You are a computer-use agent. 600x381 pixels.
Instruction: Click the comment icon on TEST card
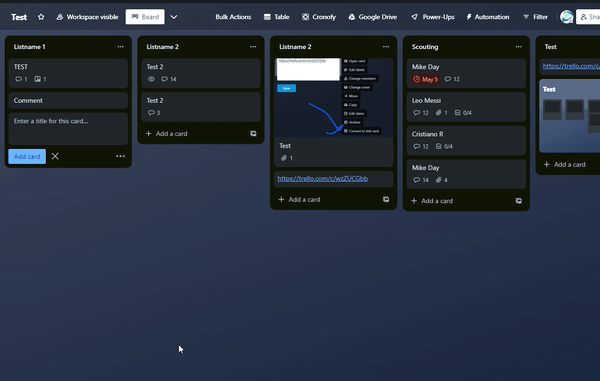point(18,79)
